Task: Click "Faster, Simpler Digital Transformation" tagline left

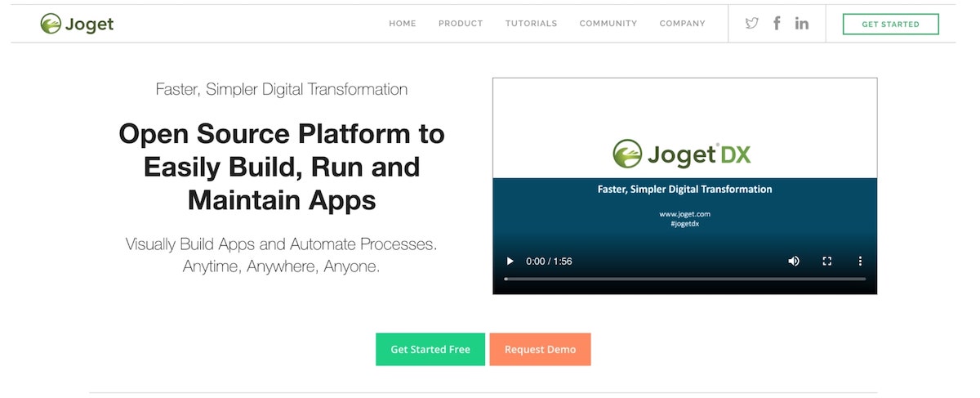Action: (x=282, y=89)
